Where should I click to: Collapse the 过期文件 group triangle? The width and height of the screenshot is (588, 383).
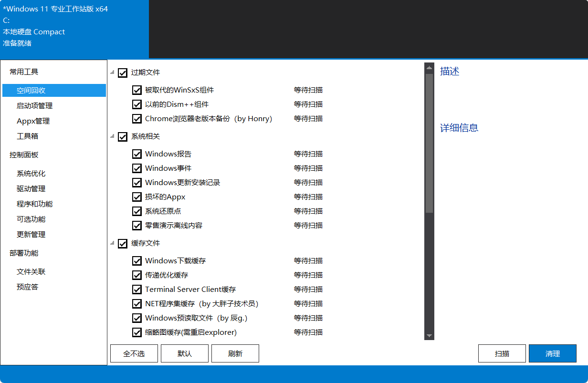tap(112, 72)
